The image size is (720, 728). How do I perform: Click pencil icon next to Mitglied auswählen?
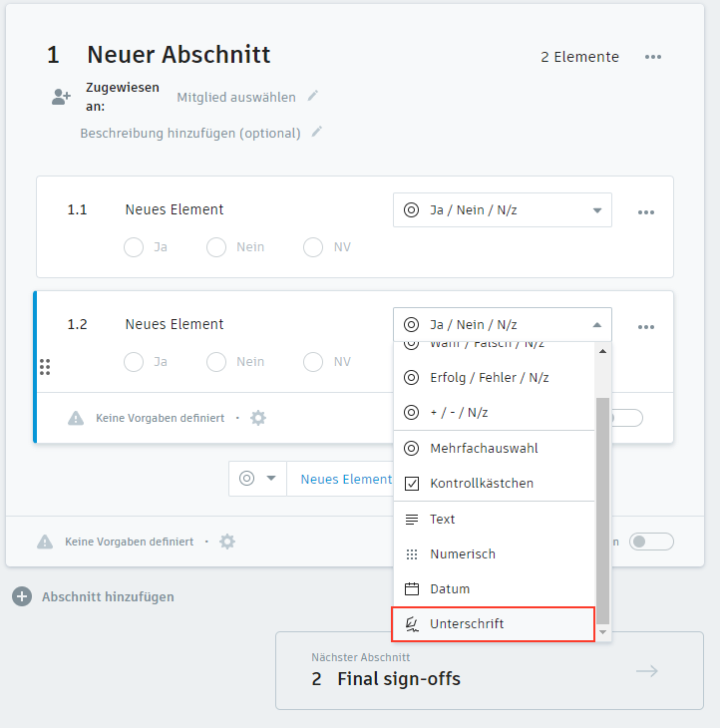pos(313,96)
